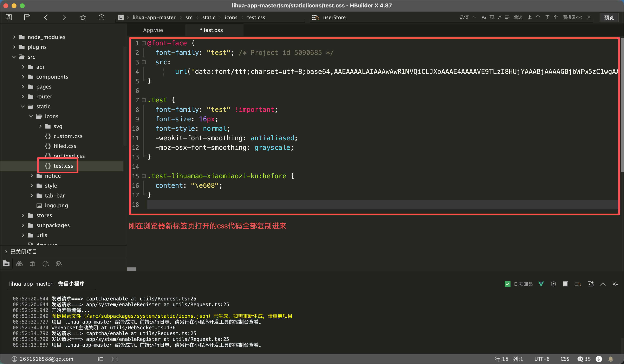Click the bookmark star icon
This screenshot has height=364, width=624.
click(x=83, y=17)
